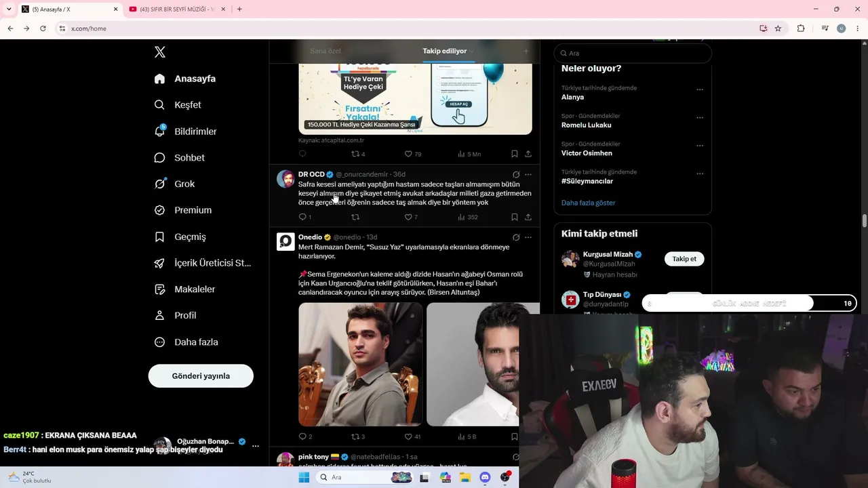Click the Gönderi yayınla button
868x488 pixels.
point(201,376)
